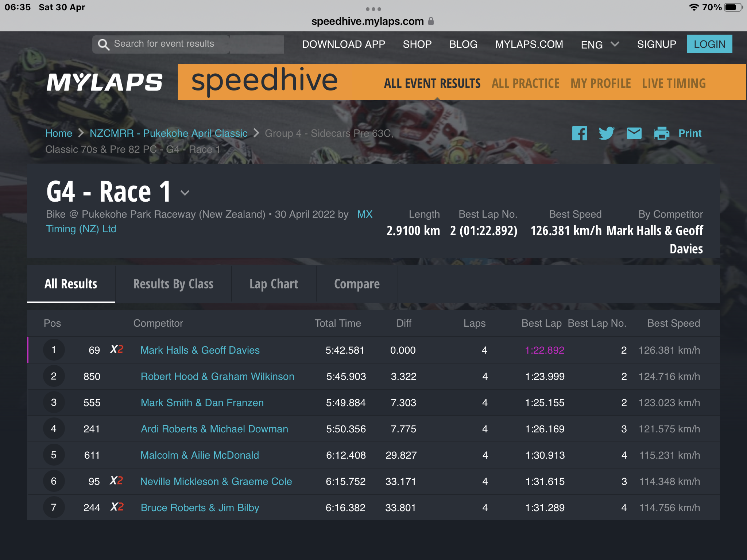Open the ENG language dropdown
Image resolution: width=747 pixels, height=560 pixels.
pyautogui.click(x=600, y=44)
